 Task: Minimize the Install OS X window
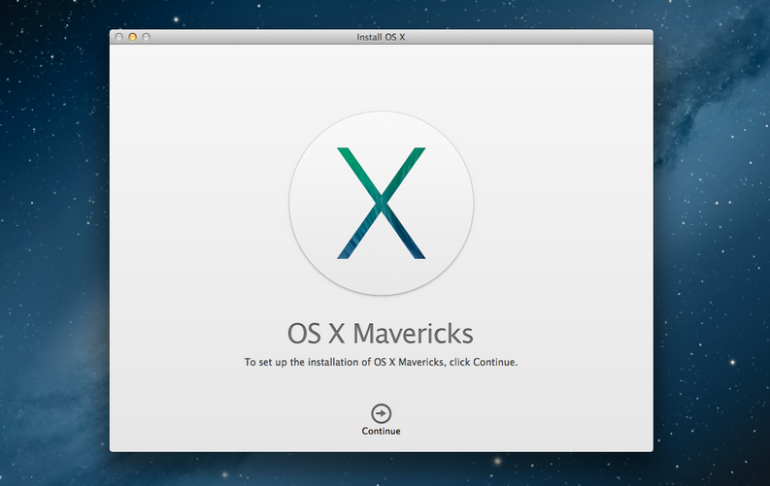[133, 37]
